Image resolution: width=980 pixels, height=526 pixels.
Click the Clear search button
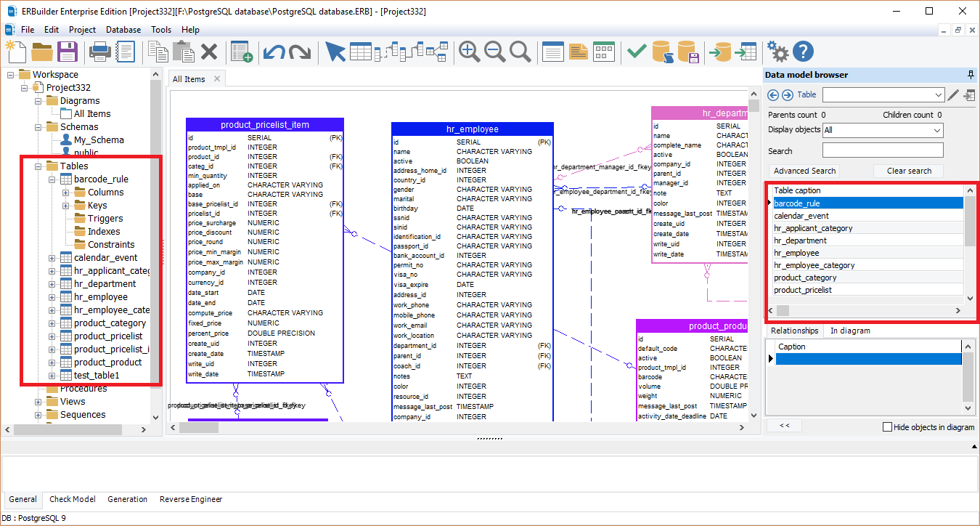point(908,170)
